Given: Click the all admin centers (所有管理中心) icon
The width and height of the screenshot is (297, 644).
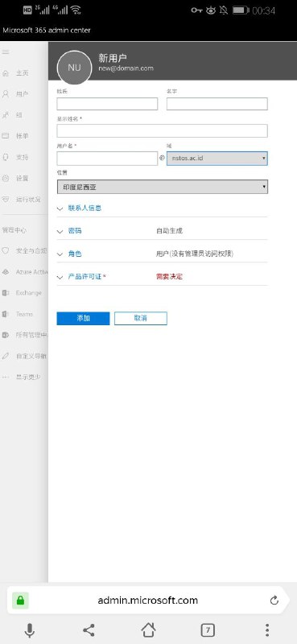Looking at the screenshot, I should point(6,335).
